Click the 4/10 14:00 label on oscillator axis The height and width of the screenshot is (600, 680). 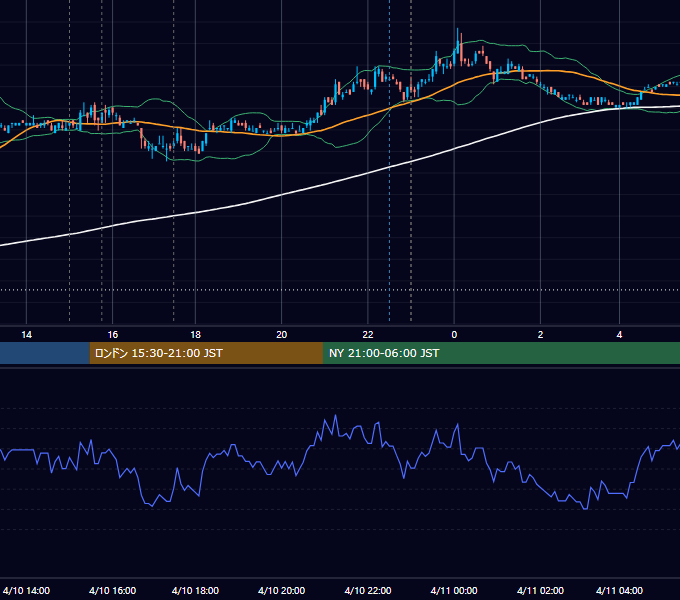(26, 590)
